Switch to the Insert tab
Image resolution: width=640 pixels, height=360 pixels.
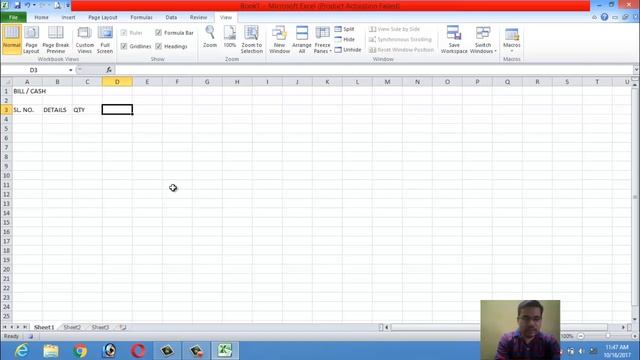[68, 18]
